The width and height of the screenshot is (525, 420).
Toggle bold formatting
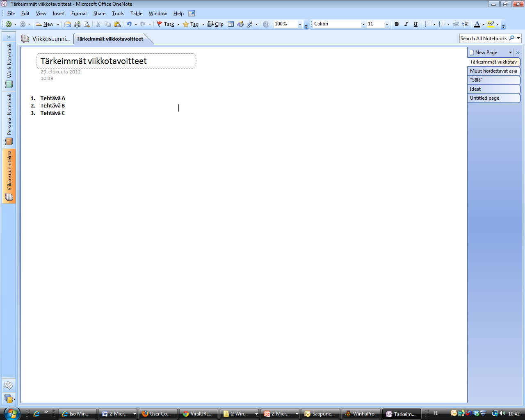[x=397, y=24]
